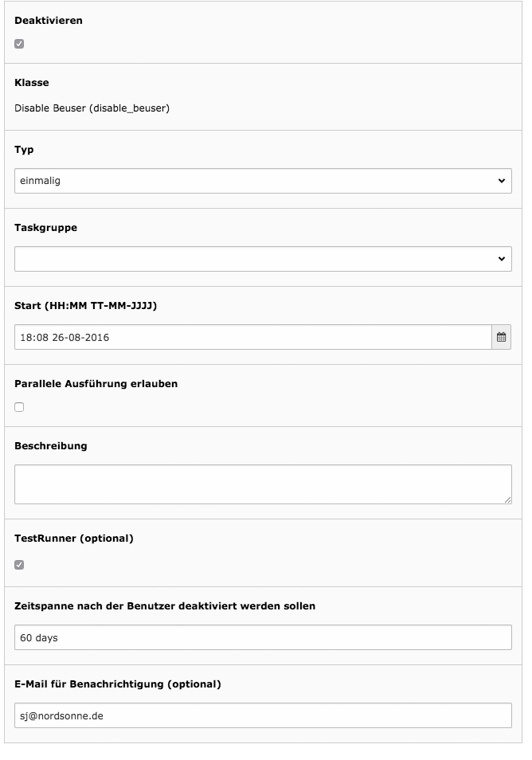Image resolution: width=532 pixels, height=760 pixels.
Task: Click the Parallele Ausführung erlauben label
Action: pyautogui.click(x=96, y=383)
